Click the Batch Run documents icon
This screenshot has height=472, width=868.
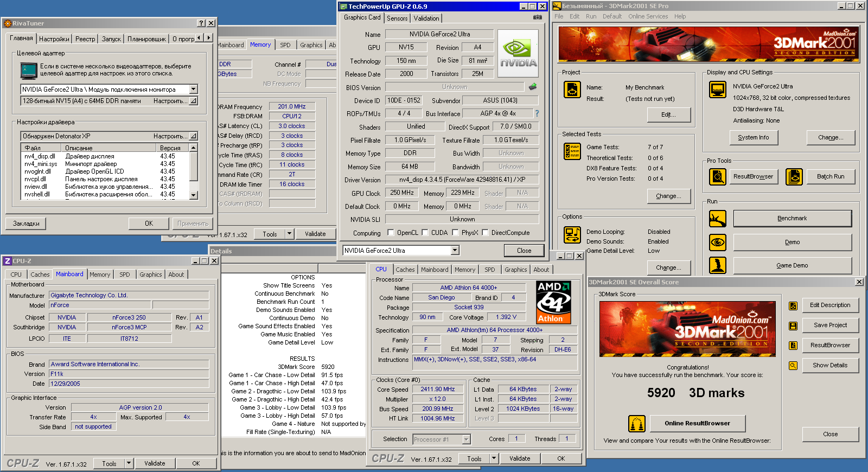point(794,176)
